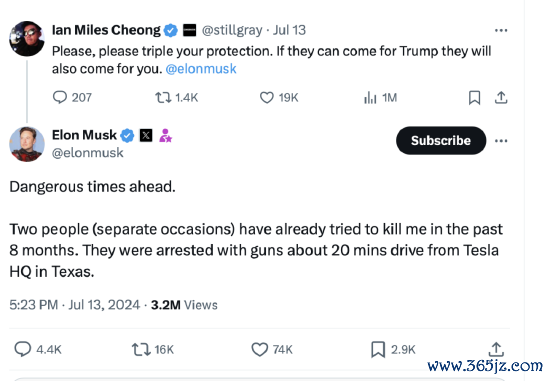Share Ian Miles Cheong's post

[x=501, y=98]
